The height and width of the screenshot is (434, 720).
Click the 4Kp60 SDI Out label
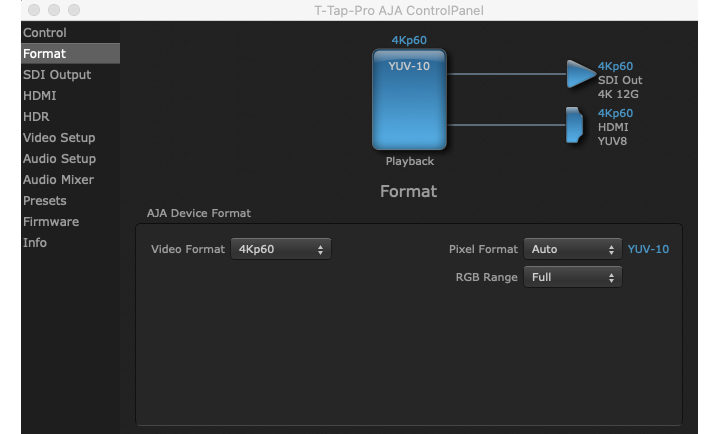(x=615, y=67)
